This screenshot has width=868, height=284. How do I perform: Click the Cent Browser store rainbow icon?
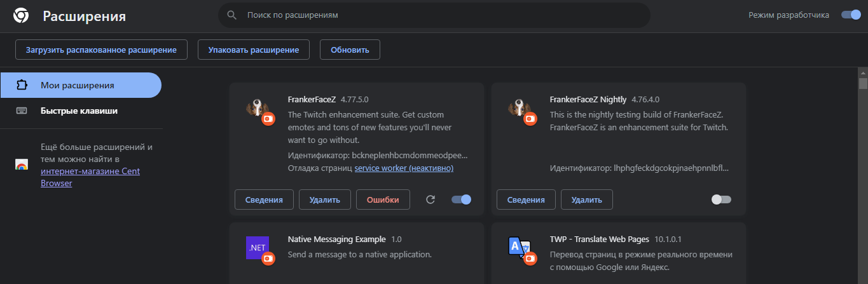(22, 165)
